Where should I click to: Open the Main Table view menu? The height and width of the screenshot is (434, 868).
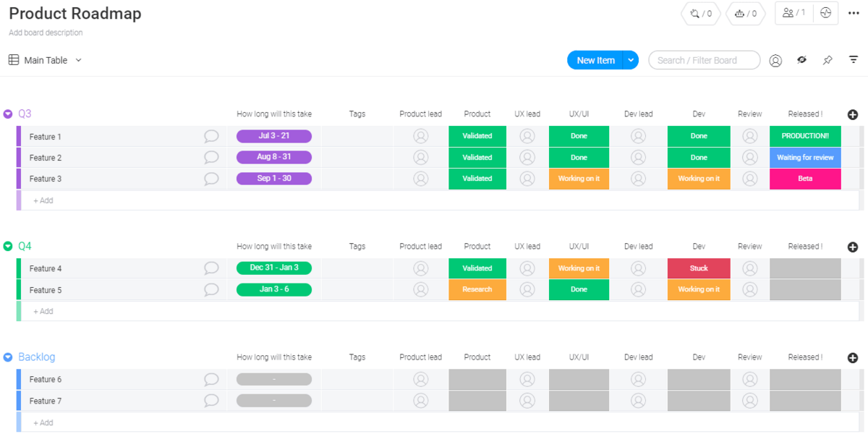46,60
